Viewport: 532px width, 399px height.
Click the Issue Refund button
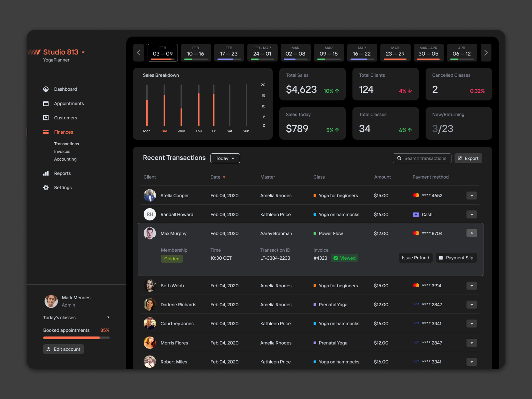[415, 257]
